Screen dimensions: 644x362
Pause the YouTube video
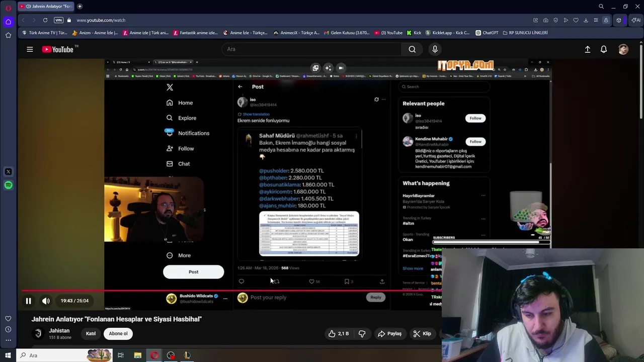click(29, 301)
